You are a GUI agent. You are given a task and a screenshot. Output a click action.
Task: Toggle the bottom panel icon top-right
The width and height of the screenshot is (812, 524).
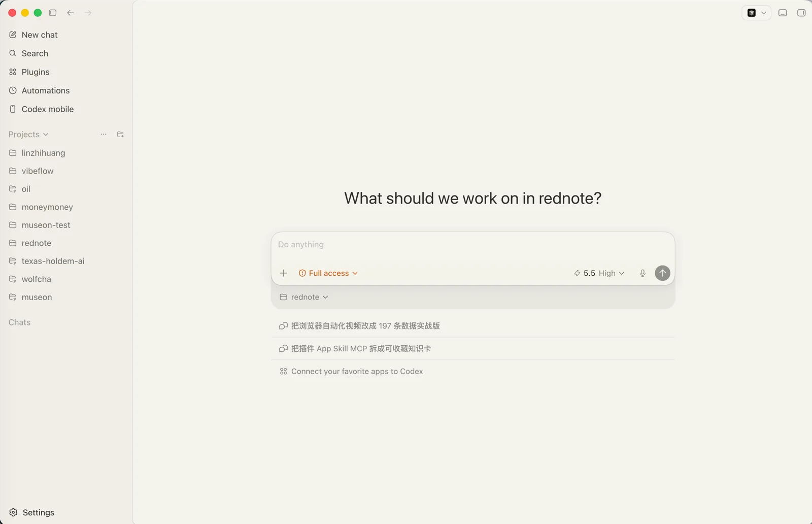783,13
